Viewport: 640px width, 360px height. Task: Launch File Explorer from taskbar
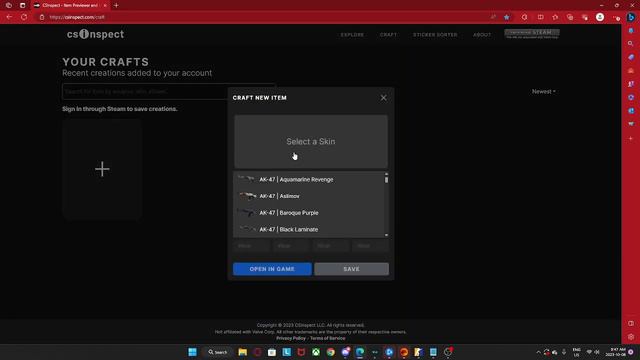[242, 352]
